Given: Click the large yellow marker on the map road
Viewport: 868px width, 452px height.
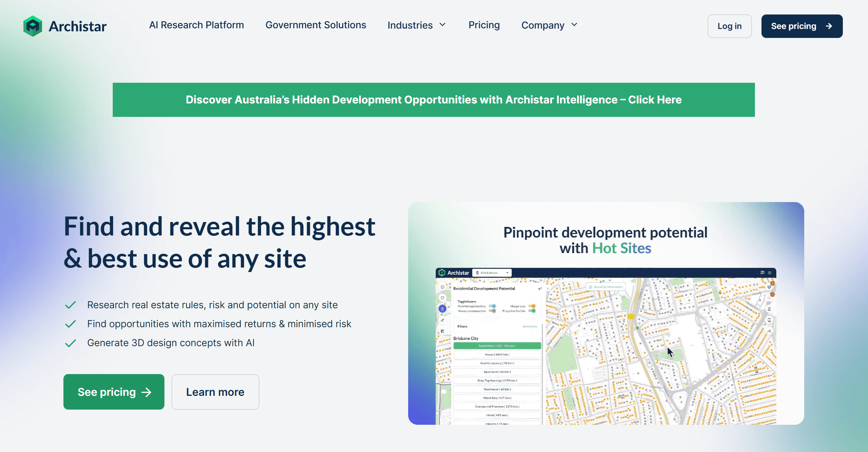Looking at the screenshot, I should point(631,316).
